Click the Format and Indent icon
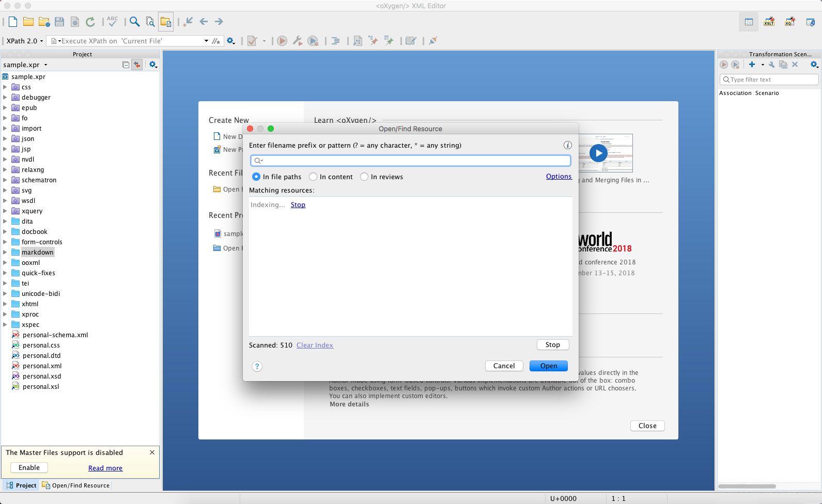 point(335,41)
